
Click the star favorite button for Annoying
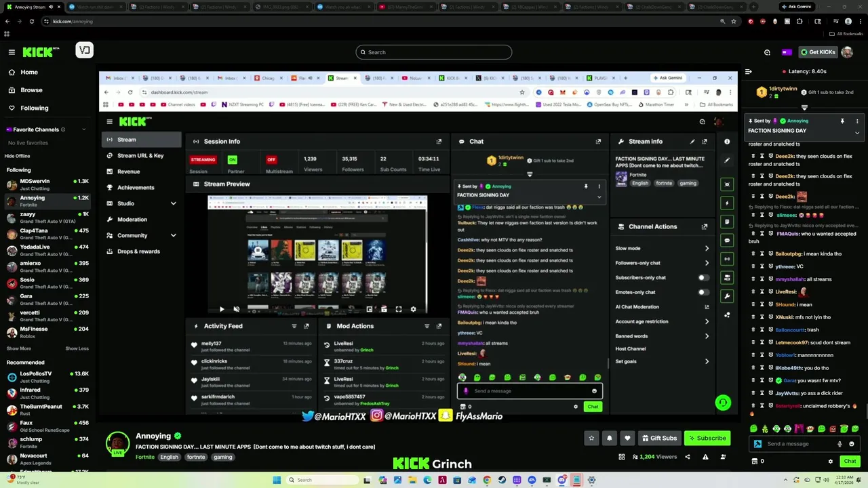pos(591,438)
